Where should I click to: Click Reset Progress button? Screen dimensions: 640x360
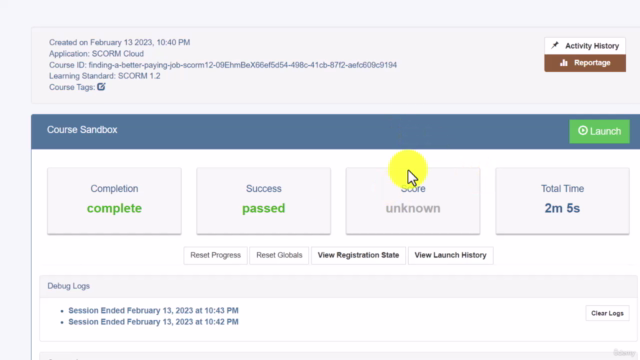coord(216,255)
